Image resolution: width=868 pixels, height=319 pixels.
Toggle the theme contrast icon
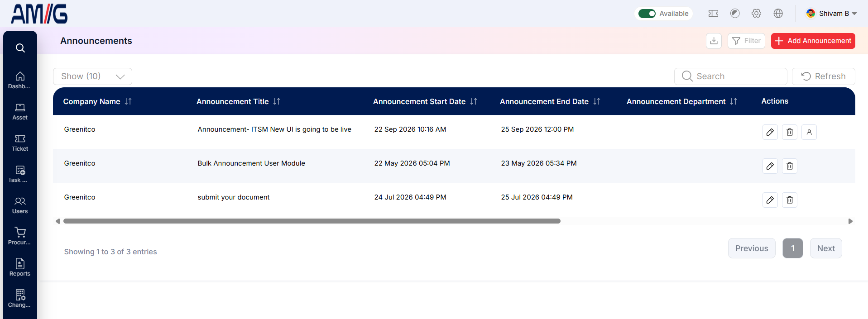pyautogui.click(x=735, y=14)
